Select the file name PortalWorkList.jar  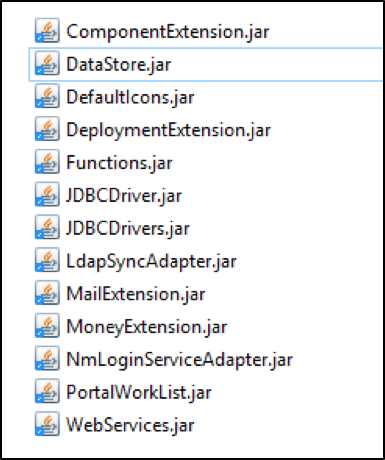coord(139,393)
